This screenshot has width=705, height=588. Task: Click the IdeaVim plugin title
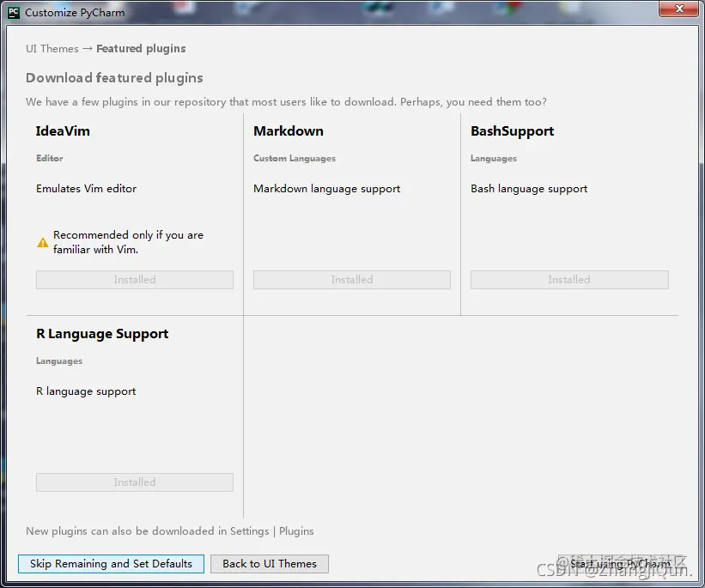(x=63, y=130)
